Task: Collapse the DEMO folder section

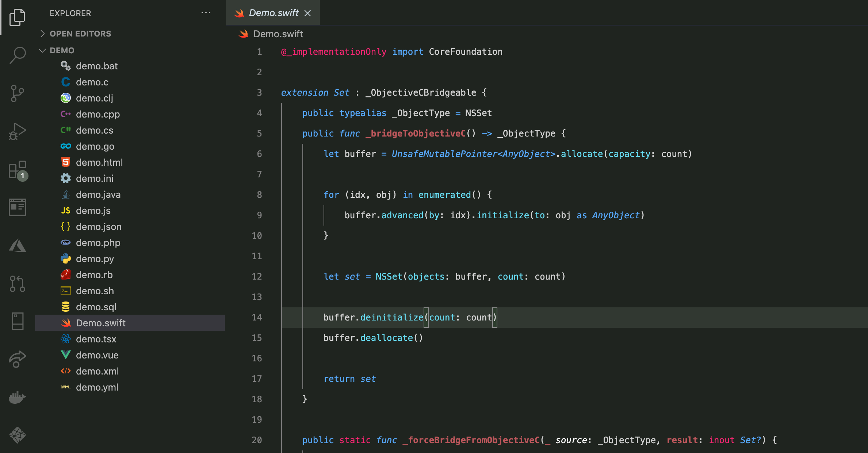Action: click(x=62, y=50)
